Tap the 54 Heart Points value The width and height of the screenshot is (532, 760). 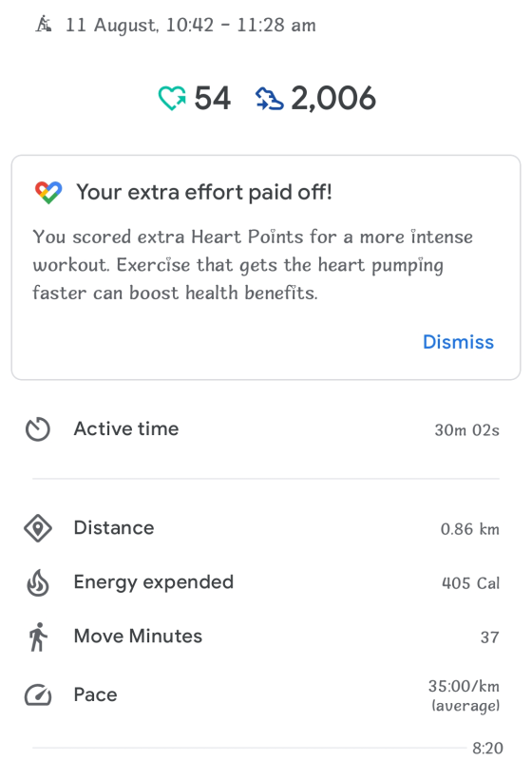click(x=212, y=99)
